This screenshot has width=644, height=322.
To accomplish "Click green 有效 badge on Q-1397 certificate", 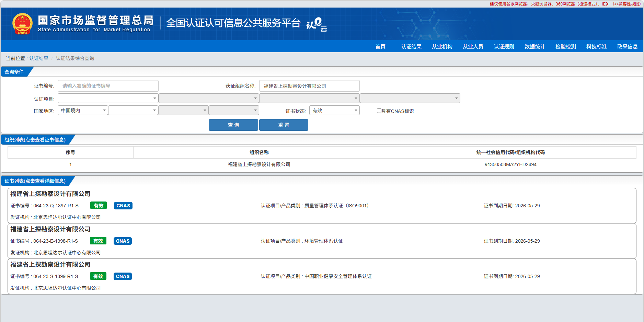I will [99, 206].
